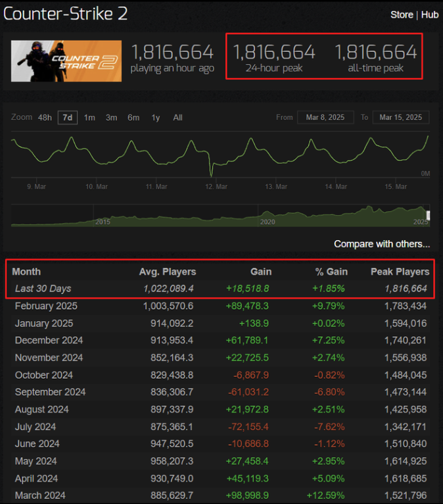Select the Last 30 Days row label
This screenshot has height=504, width=443.
click(x=43, y=289)
